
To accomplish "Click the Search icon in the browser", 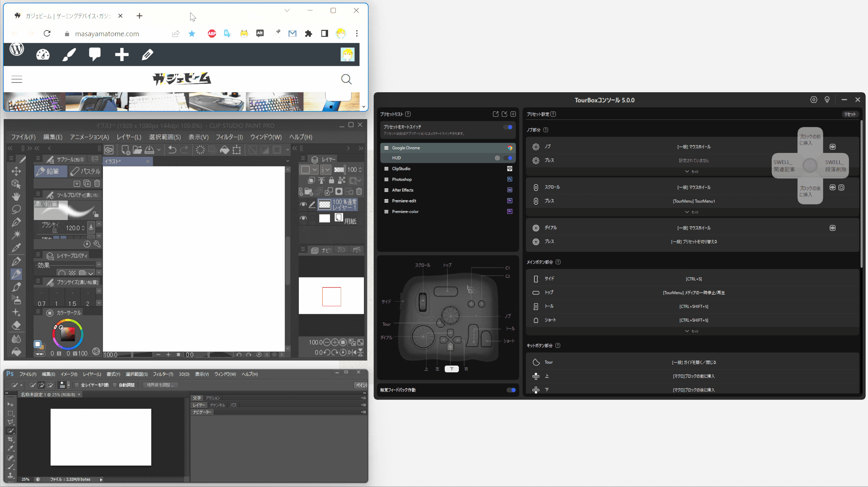I will coord(347,79).
